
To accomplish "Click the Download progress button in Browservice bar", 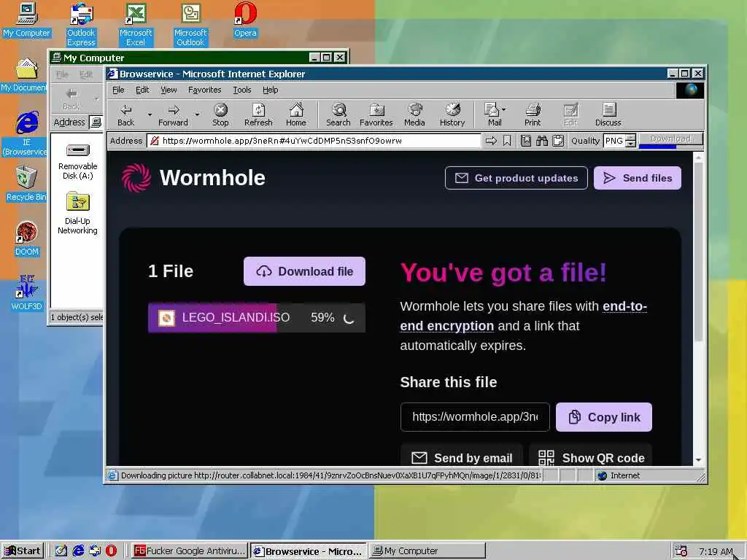I will pos(671,139).
